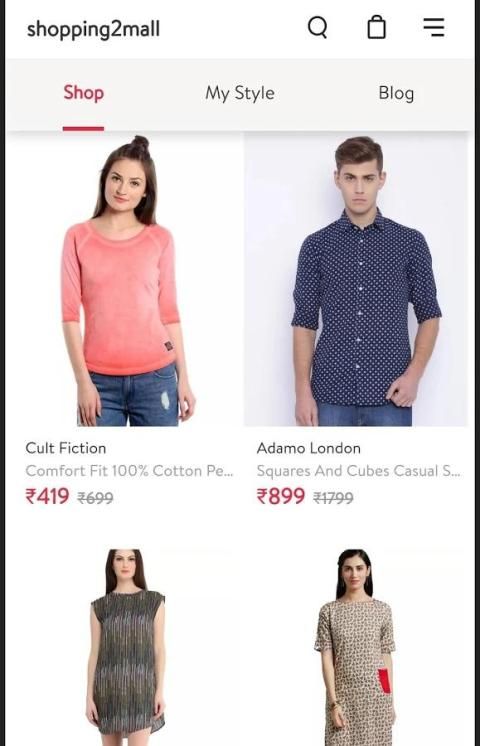The height and width of the screenshot is (746, 480).
Task: Click the ₹899 sale price
Action: point(281,496)
